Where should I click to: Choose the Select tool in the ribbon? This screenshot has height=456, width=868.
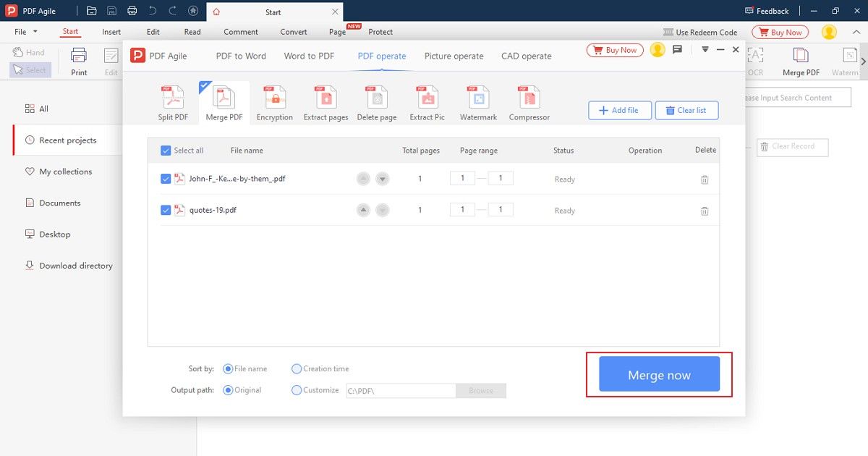(29, 70)
